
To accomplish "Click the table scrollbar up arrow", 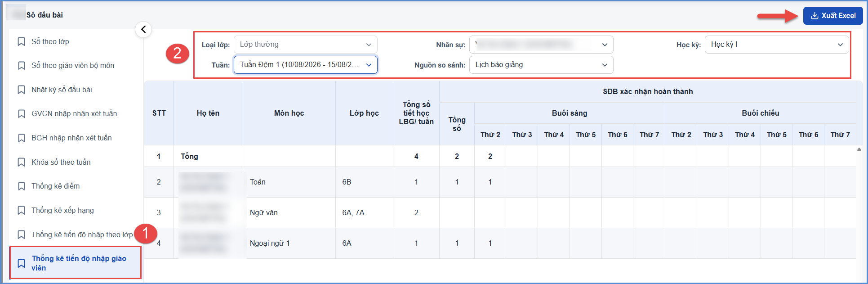I will [859, 149].
